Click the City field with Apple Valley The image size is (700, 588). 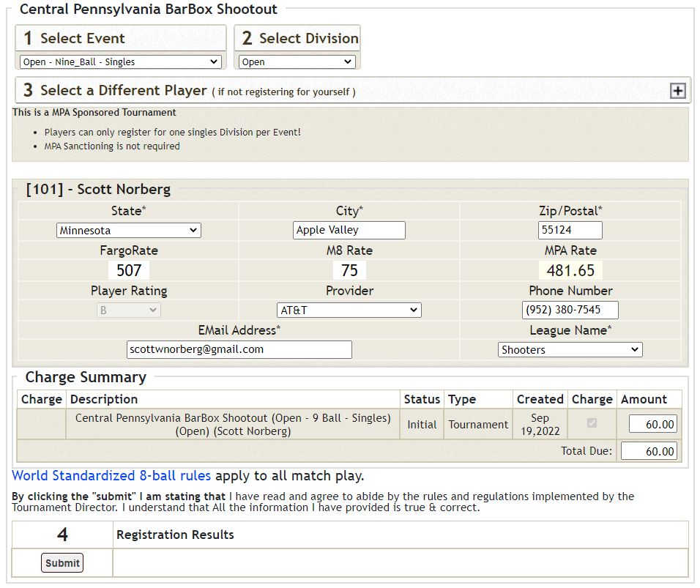pyautogui.click(x=349, y=231)
